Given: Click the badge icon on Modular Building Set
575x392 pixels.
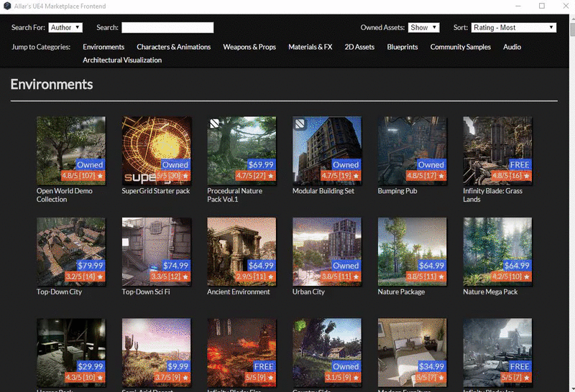Looking at the screenshot, I should [x=300, y=123].
